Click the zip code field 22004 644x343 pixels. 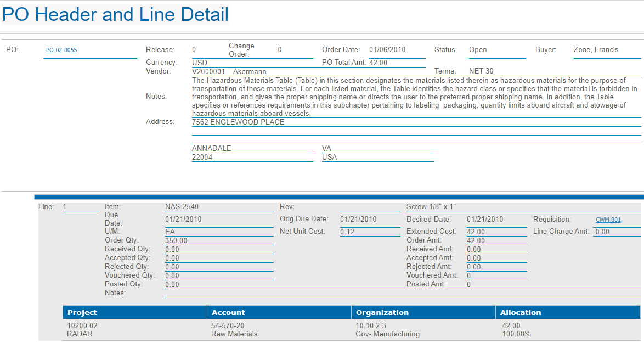pyautogui.click(x=202, y=158)
